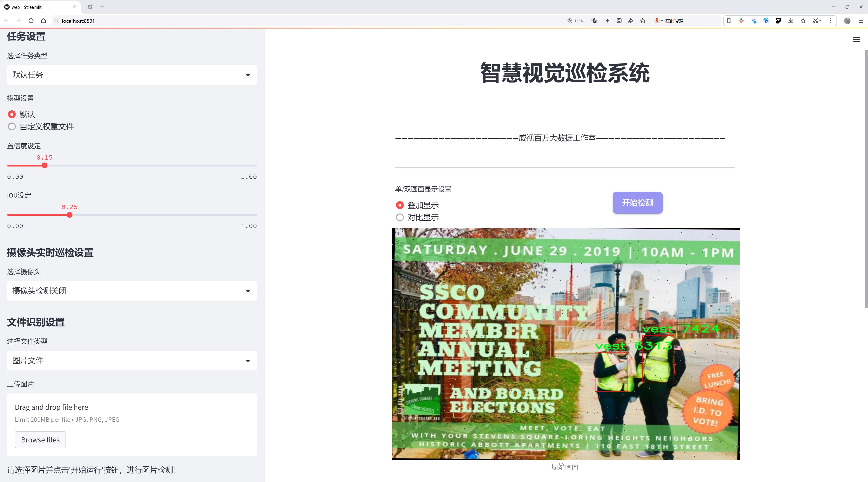
Task: Select the 自定义权重文件 radio option
Action: (12, 127)
